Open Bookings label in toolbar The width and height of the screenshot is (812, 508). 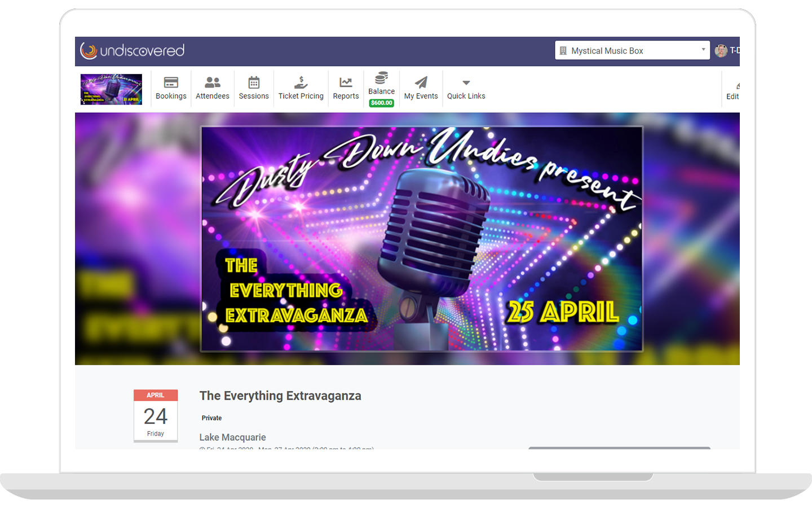(x=171, y=96)
